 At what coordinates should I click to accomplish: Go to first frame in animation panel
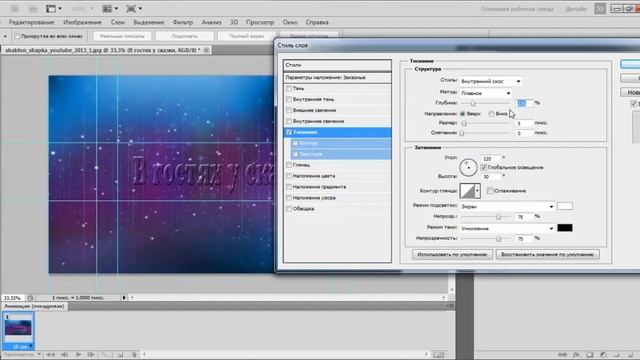tap(50, 355)
